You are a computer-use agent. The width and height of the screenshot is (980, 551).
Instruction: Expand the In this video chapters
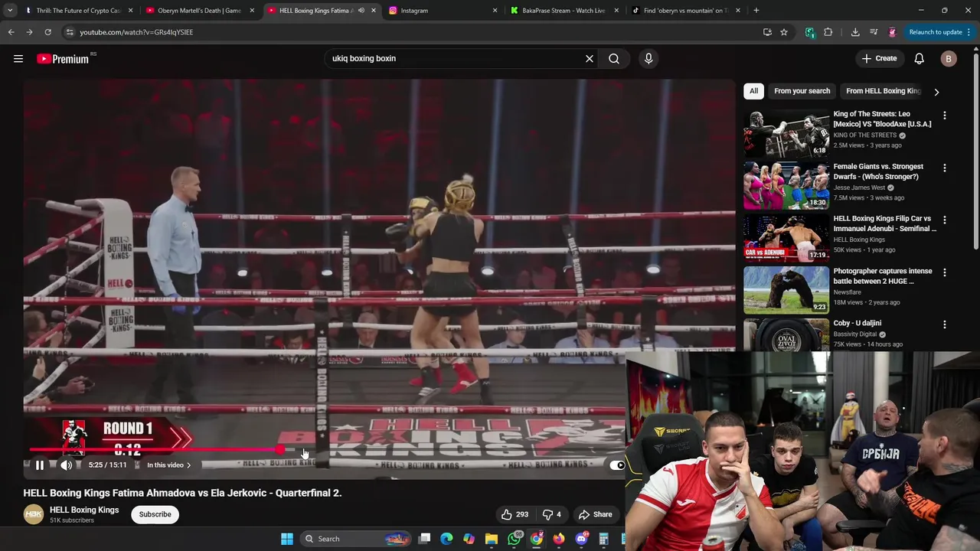pos(168,465)
